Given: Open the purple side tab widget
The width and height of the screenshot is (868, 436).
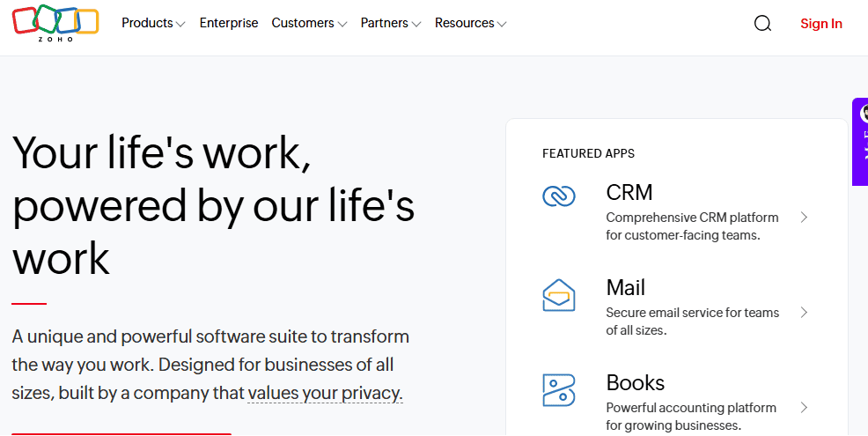Looking at the screenshot, I should 860,142.
